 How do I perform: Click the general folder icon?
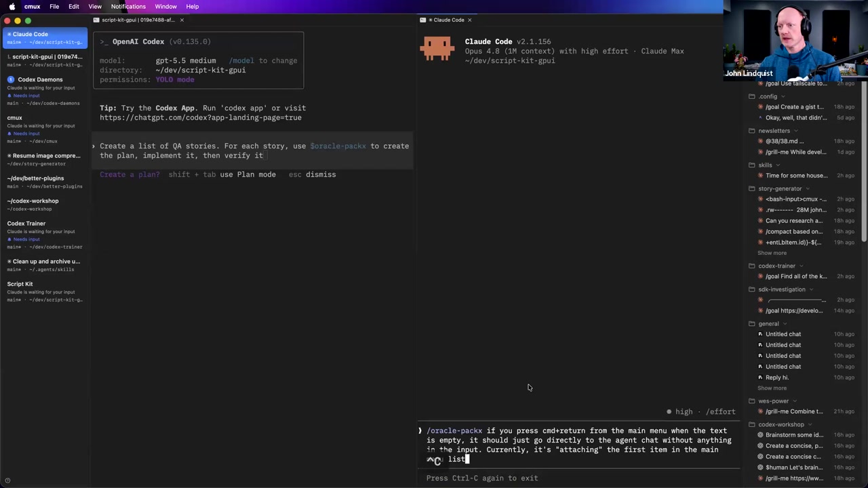[751, 324]
